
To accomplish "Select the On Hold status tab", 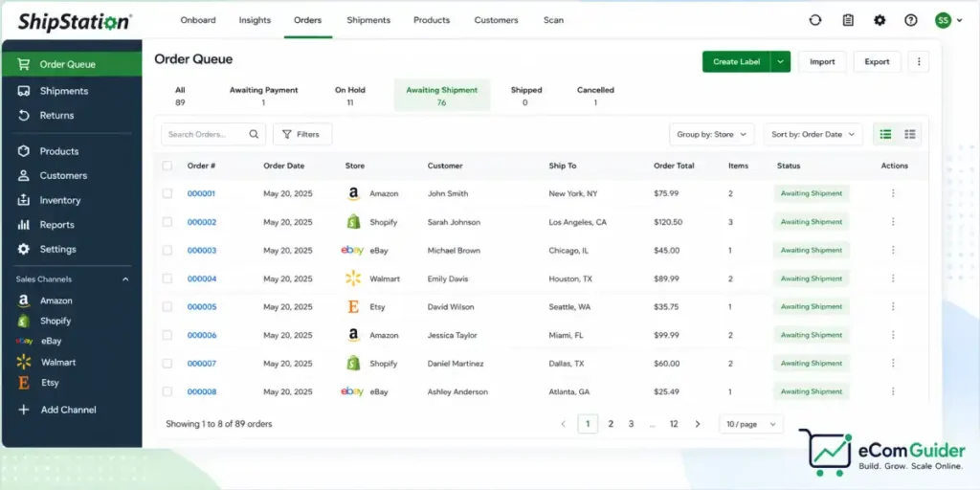I will coord(350,97).
